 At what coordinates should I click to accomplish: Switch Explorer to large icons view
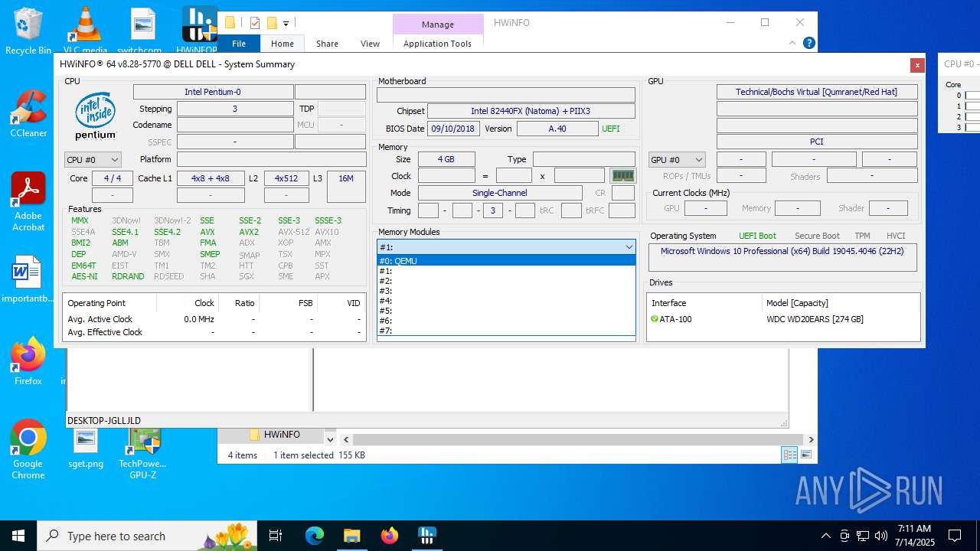point(805,455)
